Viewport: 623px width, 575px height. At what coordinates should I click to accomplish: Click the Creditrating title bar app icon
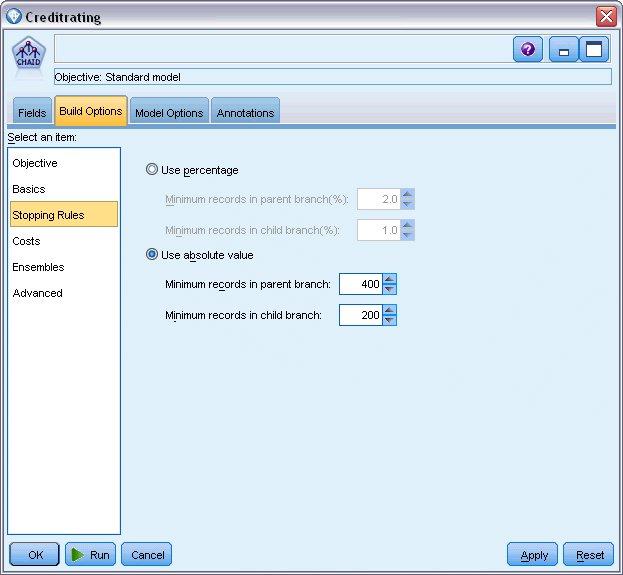point(14,17)
